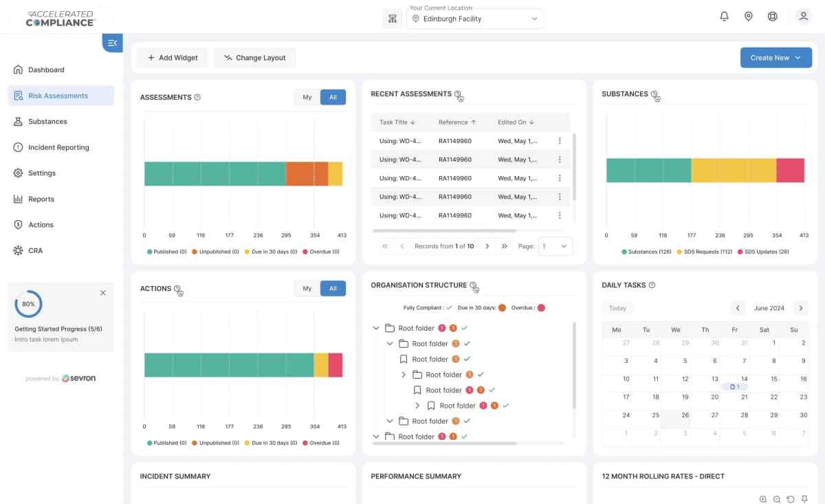Switch Actions chart to My view
Screen dimensions: 825x504
[x=307, y=288]
